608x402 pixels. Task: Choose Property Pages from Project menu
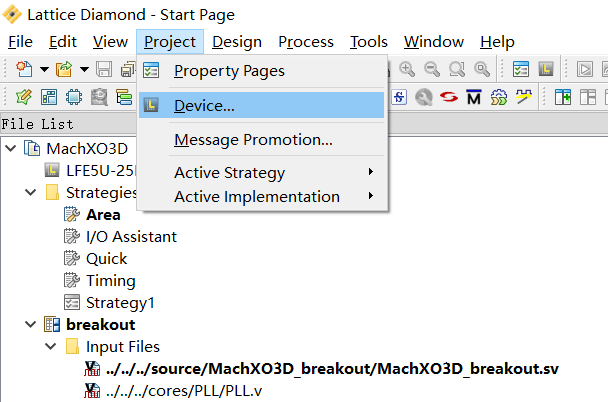tap(261, 71)
